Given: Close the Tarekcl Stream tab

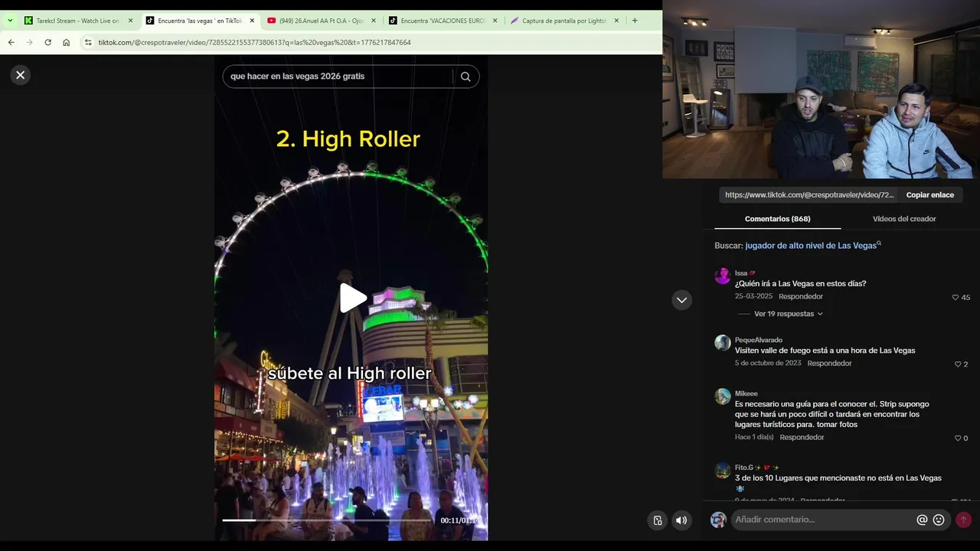Looking at the screenshot, I should (x=130, y=21).
